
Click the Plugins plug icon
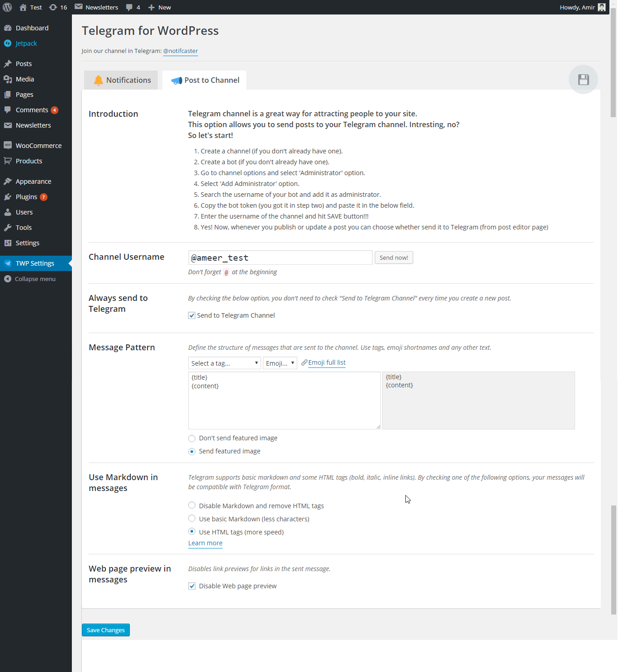[8, 197]
